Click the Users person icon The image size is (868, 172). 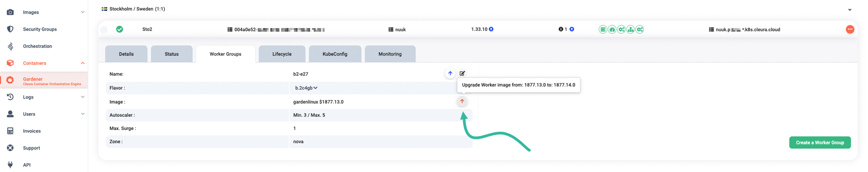coord(10,114)
